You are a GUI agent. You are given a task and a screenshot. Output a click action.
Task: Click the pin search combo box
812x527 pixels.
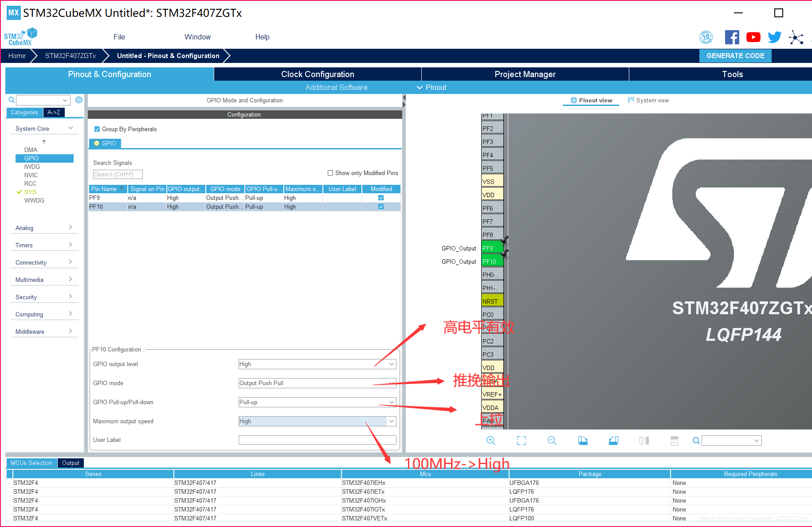(732, 441)
